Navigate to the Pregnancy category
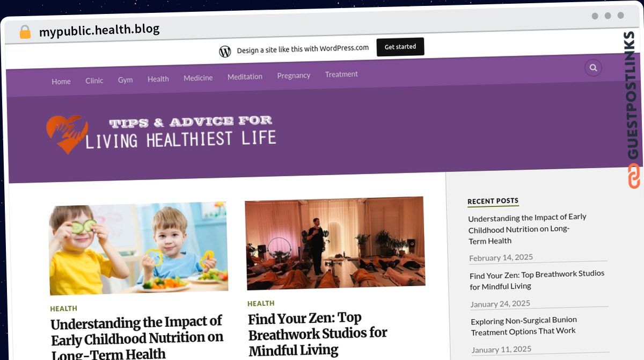Viewport: 644px width, 360px height. [294, 76]
